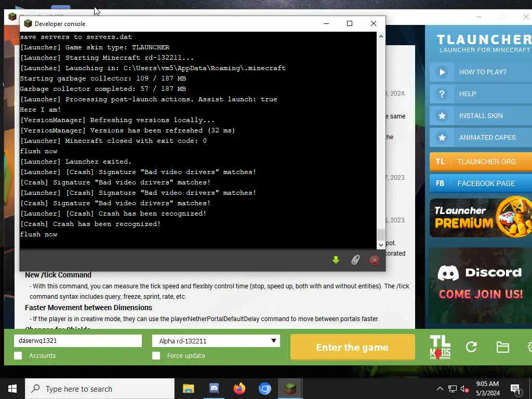Click "New /tick Command" heading text
532x399 pixels.
(58, 275)
